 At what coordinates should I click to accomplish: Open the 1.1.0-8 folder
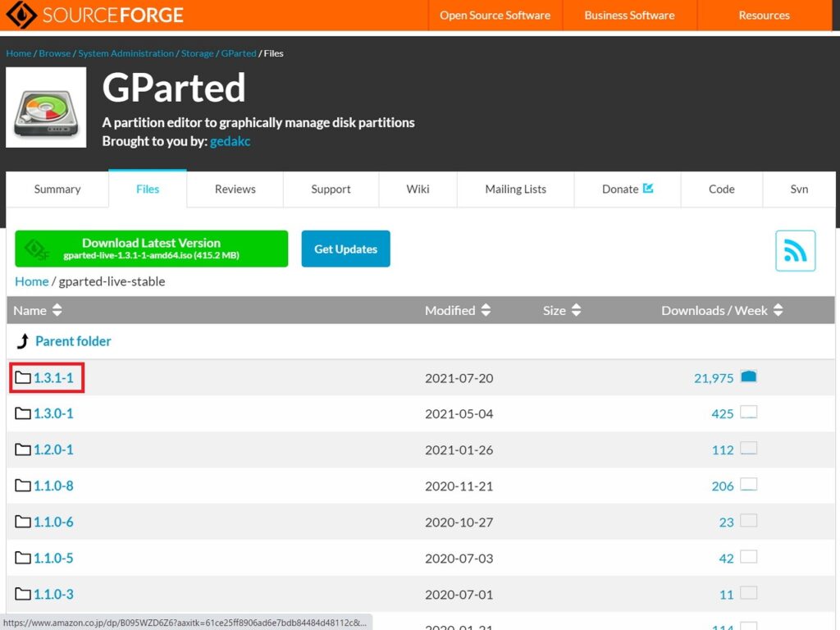coord(53,486)
